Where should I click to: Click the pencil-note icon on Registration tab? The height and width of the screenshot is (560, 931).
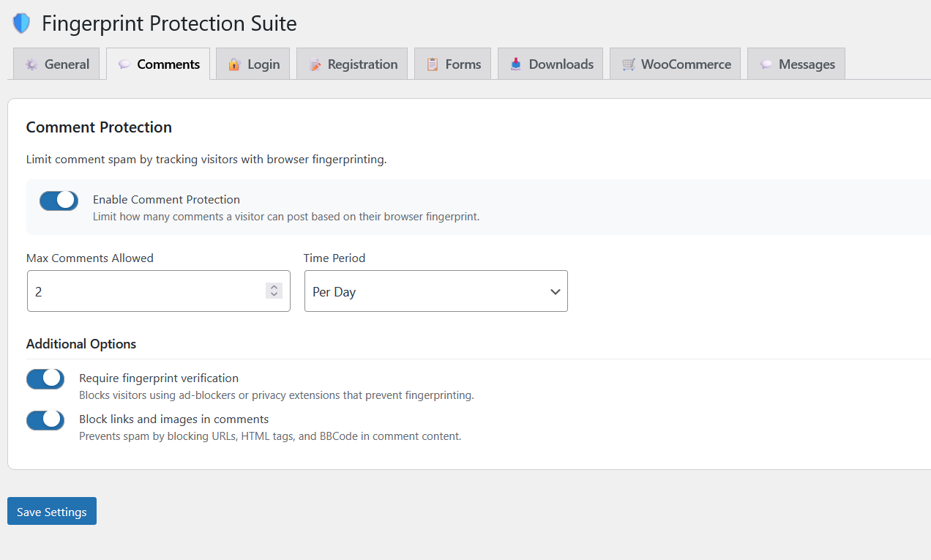pos(315,64)
